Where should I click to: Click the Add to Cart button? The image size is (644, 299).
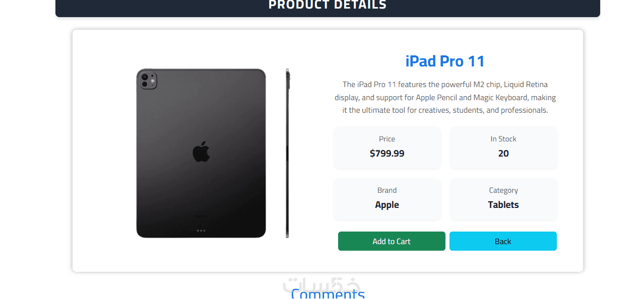click(x=392, y=241)
